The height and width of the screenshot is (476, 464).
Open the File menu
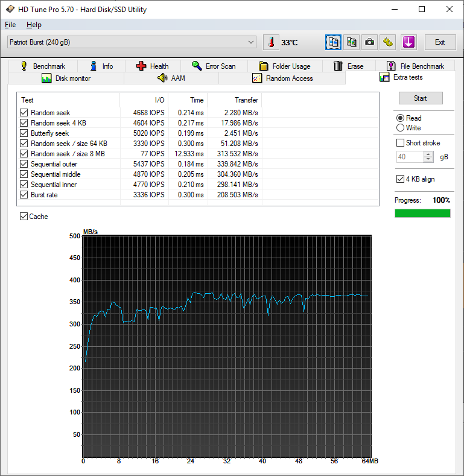(x=10, y=25)
